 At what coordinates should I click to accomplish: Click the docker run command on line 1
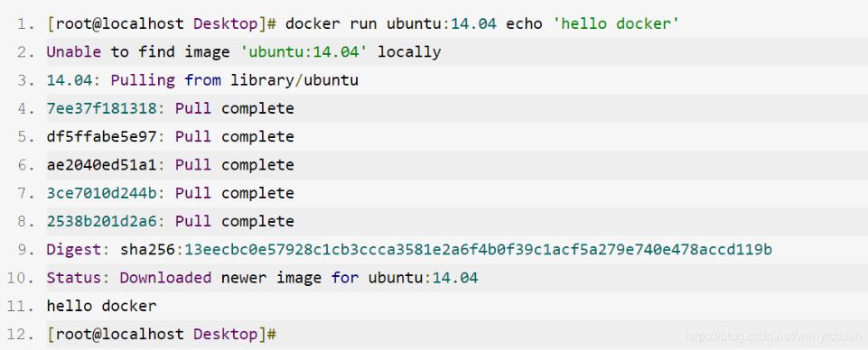click(482, 23)
